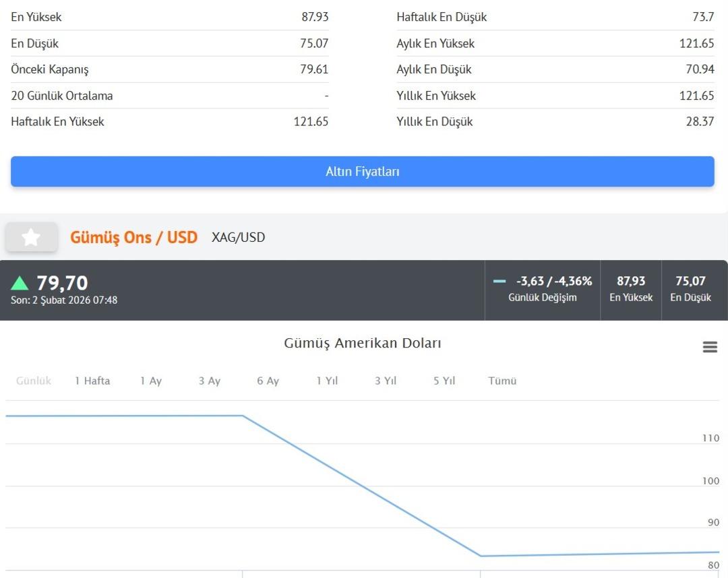Choose the 1 Ay chart range
The height and width of the screenshot is (578, 728).
click(151, 381)
